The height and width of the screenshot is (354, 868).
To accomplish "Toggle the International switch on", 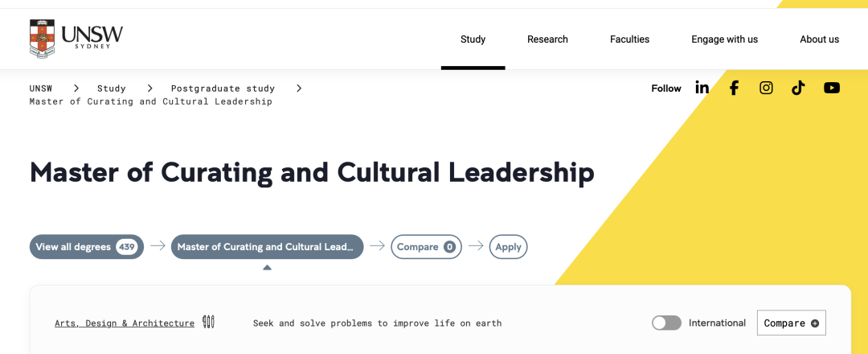I will pos(666,323).
